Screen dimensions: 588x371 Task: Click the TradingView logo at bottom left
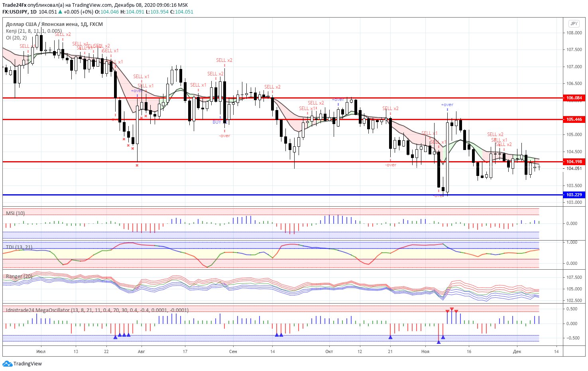tap(22, 364)
